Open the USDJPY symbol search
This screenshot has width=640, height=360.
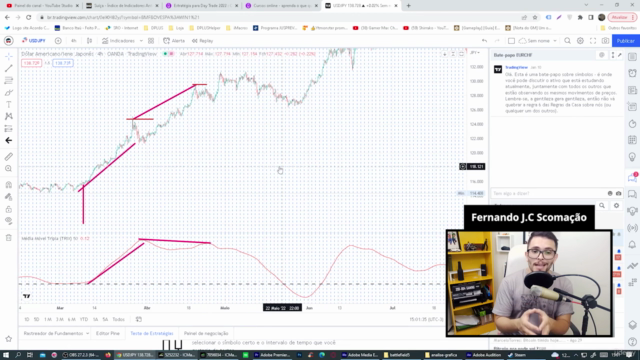point(34,41)
